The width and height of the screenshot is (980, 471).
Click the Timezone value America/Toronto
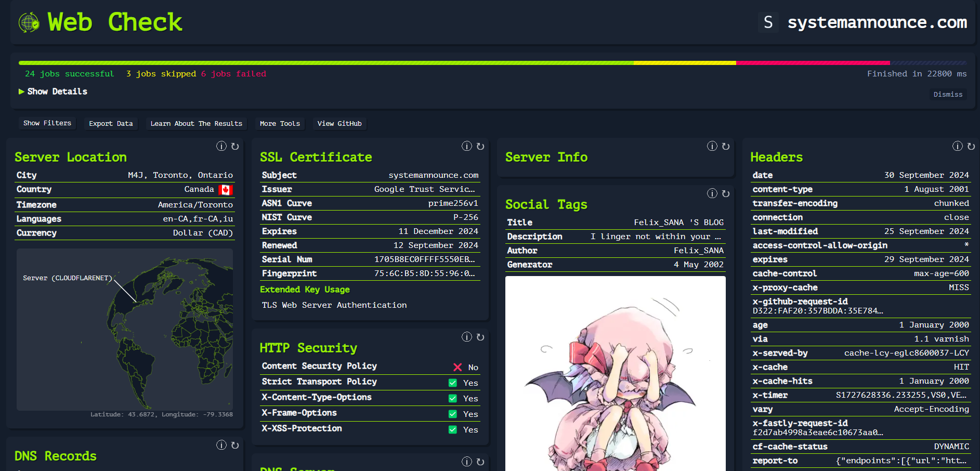pyautogui.click(x=195, y=205)
